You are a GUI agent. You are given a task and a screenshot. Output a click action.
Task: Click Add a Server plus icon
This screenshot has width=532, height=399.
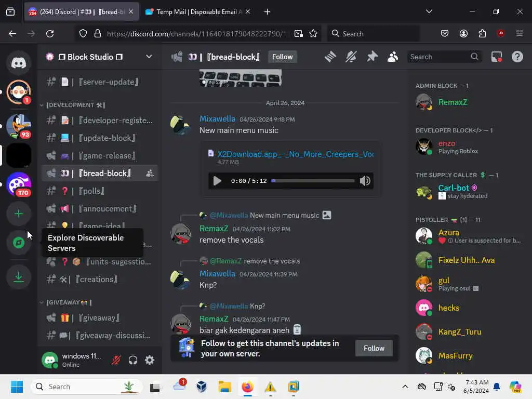[19, 214]
